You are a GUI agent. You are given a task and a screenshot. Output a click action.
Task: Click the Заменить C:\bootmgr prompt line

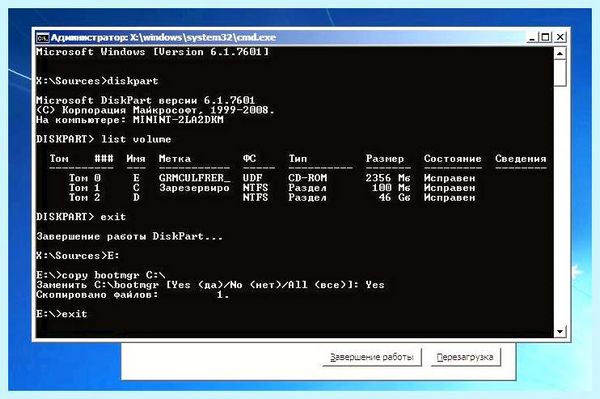tap(210, 285)
